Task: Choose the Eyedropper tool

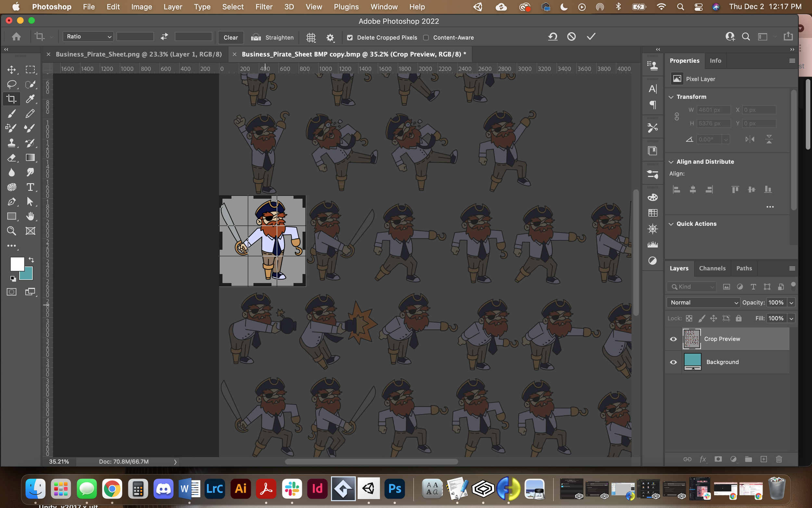Action: coord(30,99)
